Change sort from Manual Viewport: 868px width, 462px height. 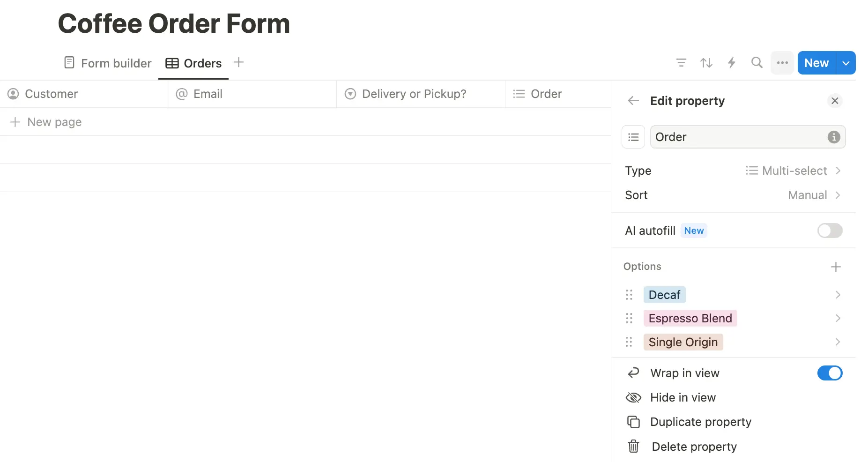tap(807, 195)
